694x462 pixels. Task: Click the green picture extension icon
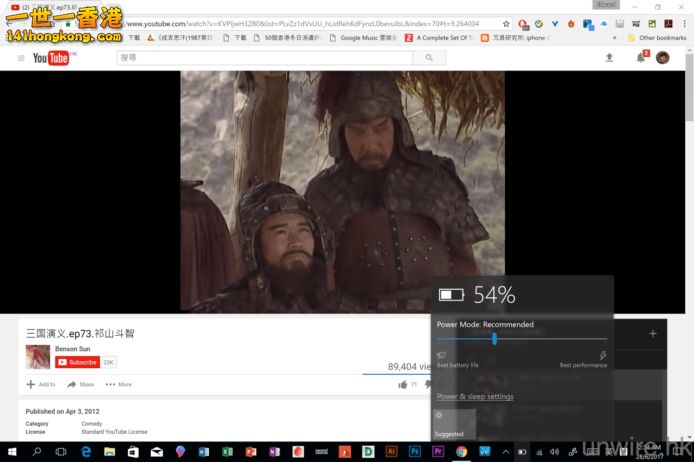point(652,24)
